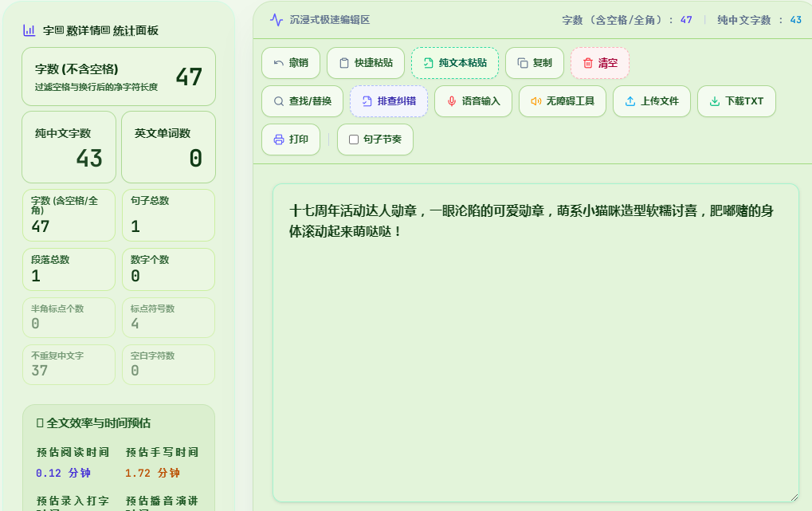Open the 排查纠错 error check button
Viewport: 812px width, 511px height.
pyautogui.click(x=389, y=101)
